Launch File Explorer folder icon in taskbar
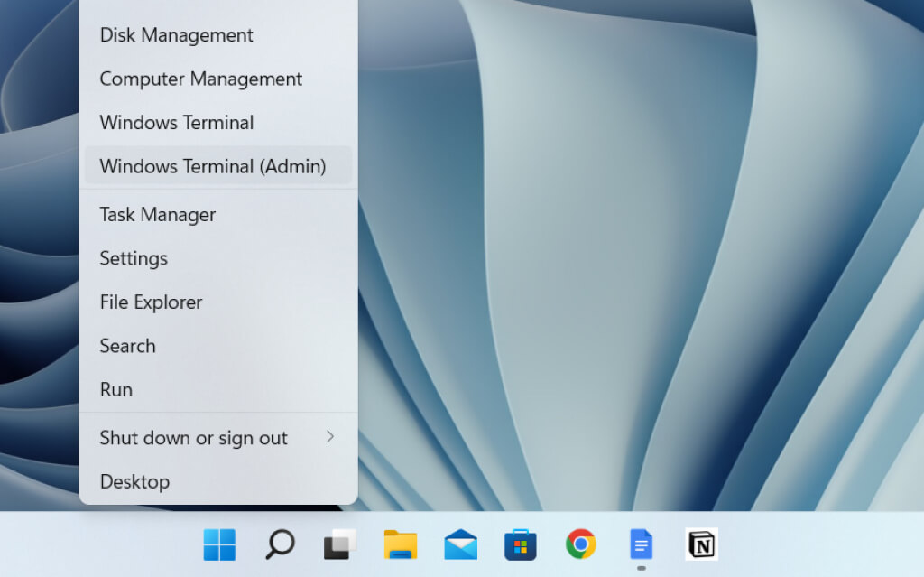This screenshot has height=577, width=924. [401, 544]
